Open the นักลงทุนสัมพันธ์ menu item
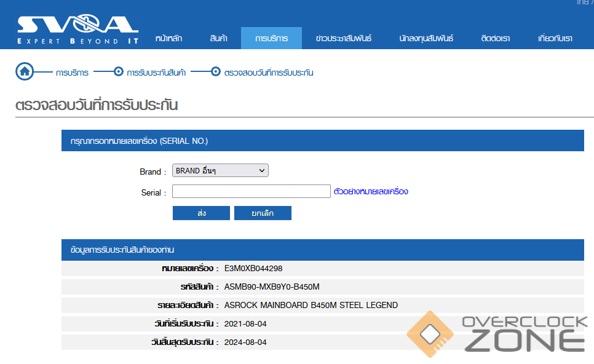The image size is (594, 364). pyautogui.click(x=426, y=38)
